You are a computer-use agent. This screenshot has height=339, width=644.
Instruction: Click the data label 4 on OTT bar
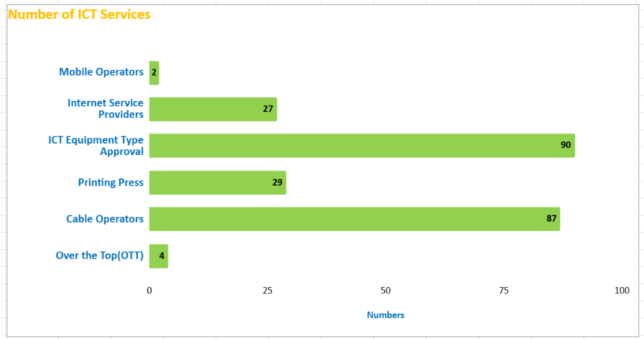(161, 256)
